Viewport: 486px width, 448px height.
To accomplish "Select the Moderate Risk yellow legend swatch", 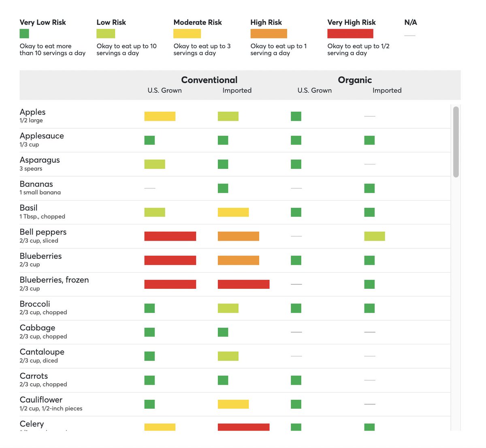I will pos(187,34).
